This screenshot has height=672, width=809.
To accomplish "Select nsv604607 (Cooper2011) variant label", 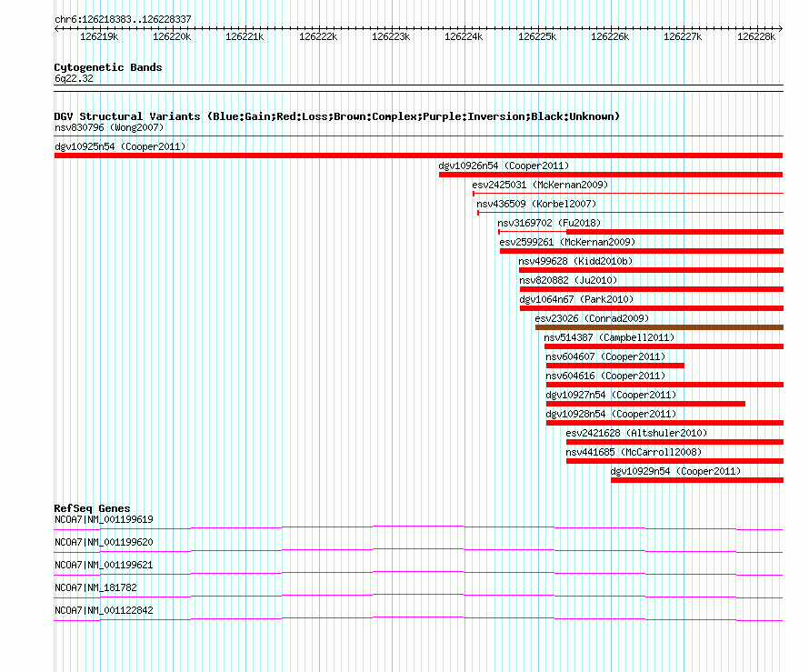I will coord(605,356).
